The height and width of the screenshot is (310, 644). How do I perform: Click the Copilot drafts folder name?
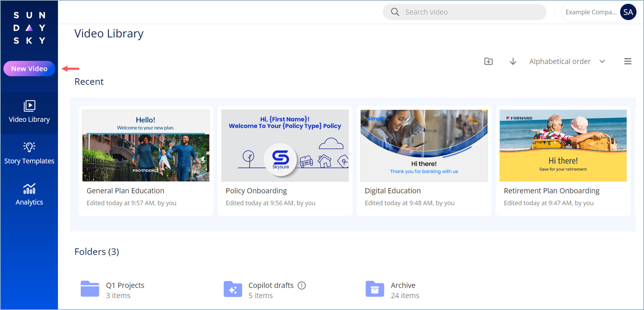(x=271, y=285)
